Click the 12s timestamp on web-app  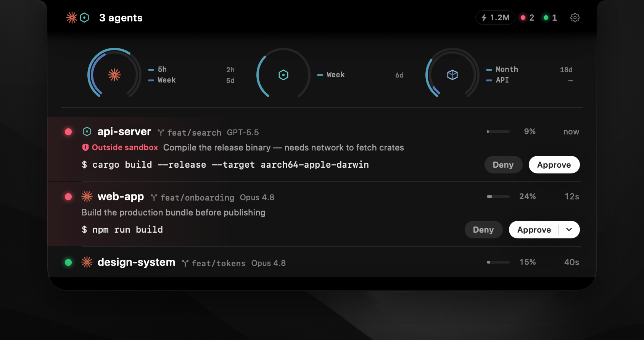572,196
